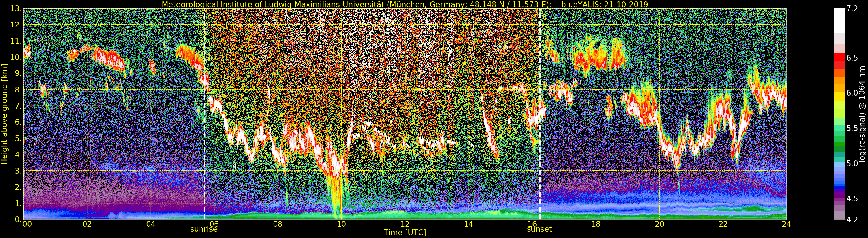The height and width of the screenshot is (238, 868).
Task: Select the white dashed sunrise marker line
Action: click(x=204, y=114)
